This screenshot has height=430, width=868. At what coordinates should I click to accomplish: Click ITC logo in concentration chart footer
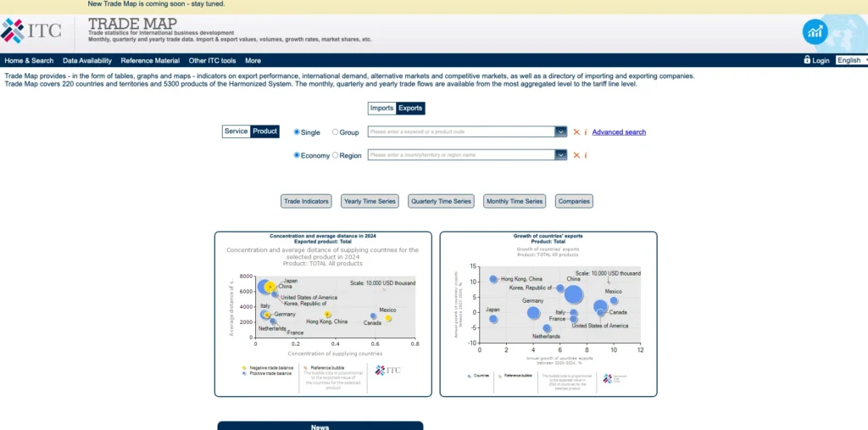pos(387,370)
